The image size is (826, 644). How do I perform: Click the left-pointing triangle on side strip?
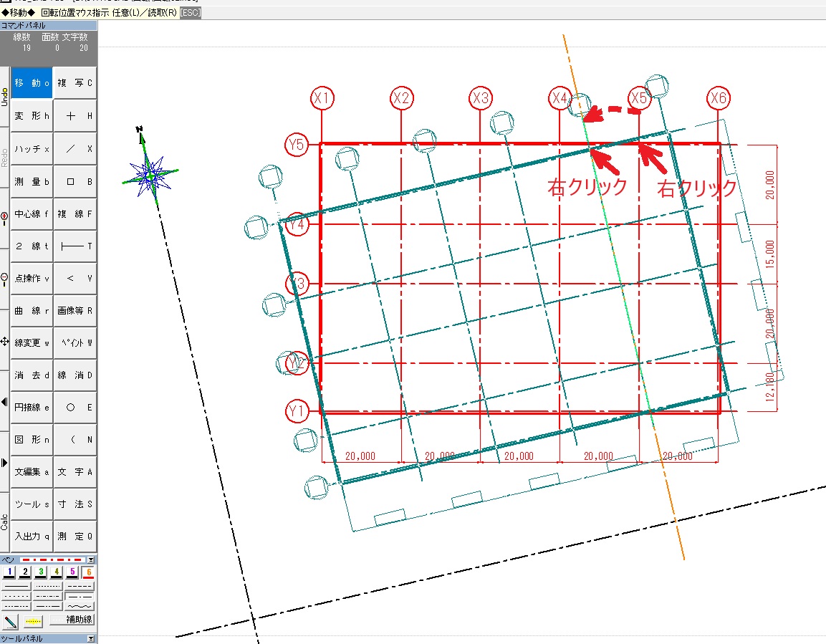point(5,401)
